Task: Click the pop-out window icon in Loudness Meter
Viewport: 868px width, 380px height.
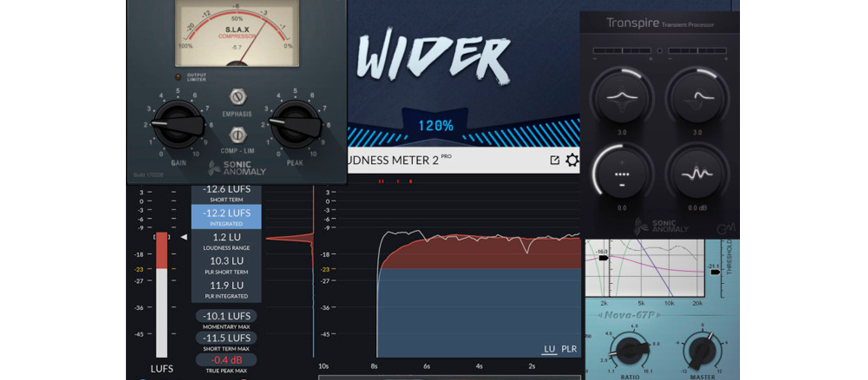Action: click(555, 160)
